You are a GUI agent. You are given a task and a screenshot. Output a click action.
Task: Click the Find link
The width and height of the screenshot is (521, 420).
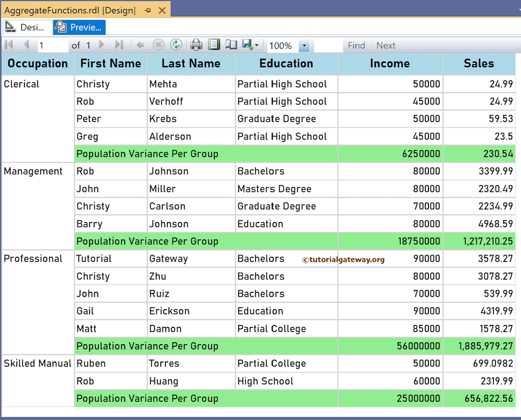tap(356, 45)
